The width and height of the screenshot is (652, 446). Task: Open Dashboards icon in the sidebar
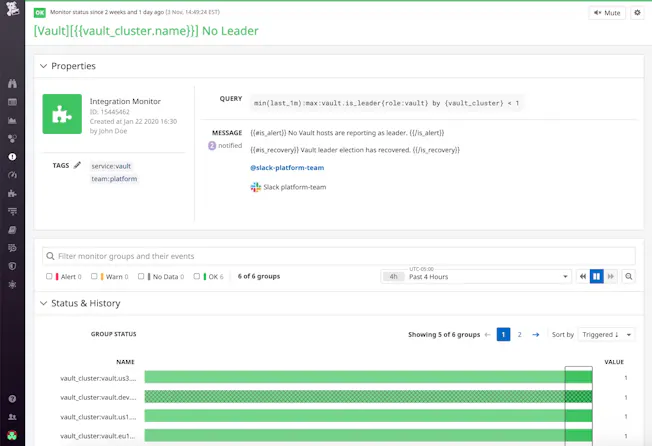(x=12, y=102)
